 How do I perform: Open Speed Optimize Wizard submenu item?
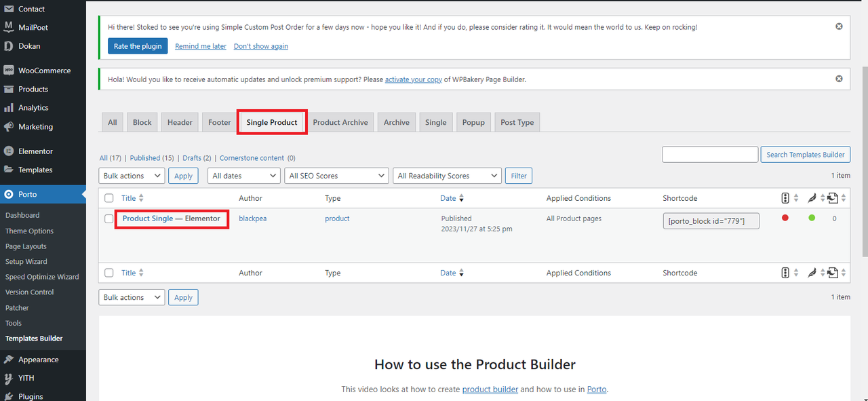pyautogui.click(x=42, y=277)
